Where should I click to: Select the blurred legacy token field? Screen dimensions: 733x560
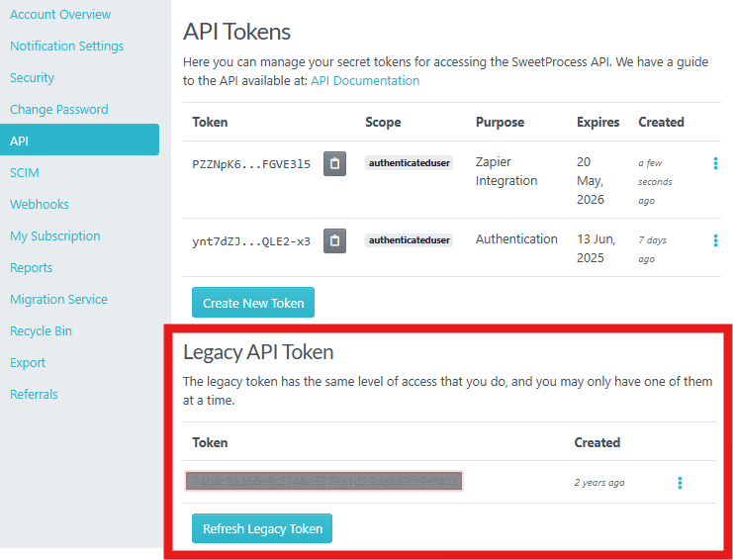323,482
